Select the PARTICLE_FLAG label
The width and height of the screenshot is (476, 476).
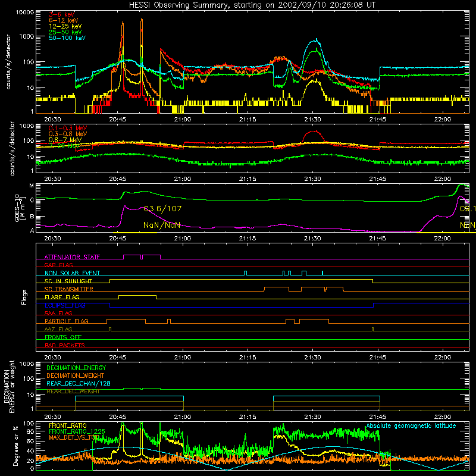tap(67, 321)
